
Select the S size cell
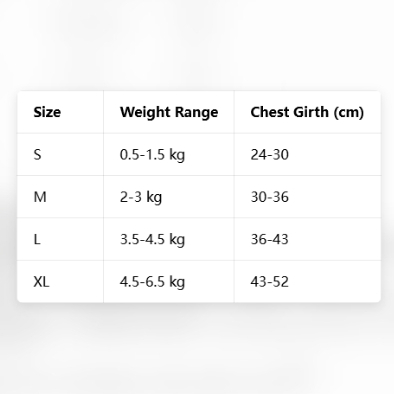tap(60, 155)
